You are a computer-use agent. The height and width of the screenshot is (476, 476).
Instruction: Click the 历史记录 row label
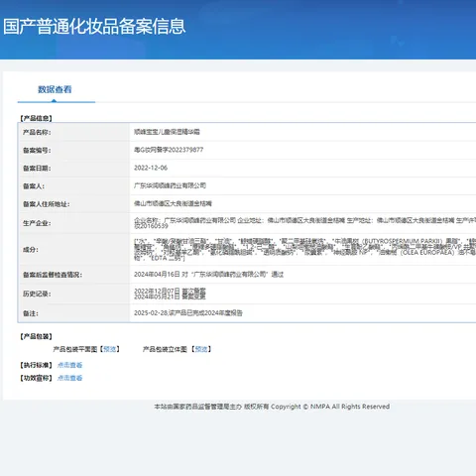tap(37, 294)
